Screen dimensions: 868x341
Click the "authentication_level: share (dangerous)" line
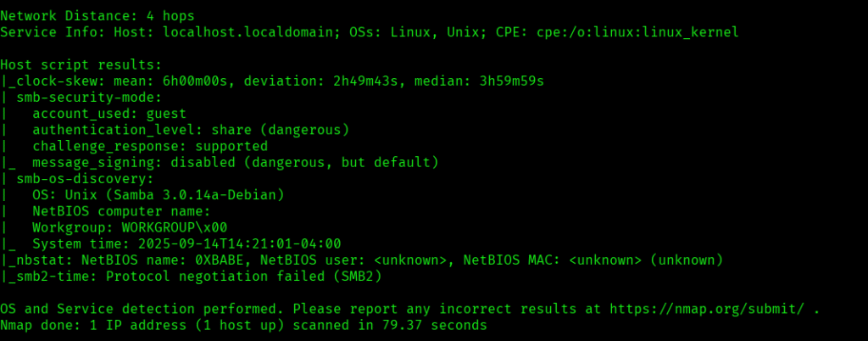pos(191,129)
